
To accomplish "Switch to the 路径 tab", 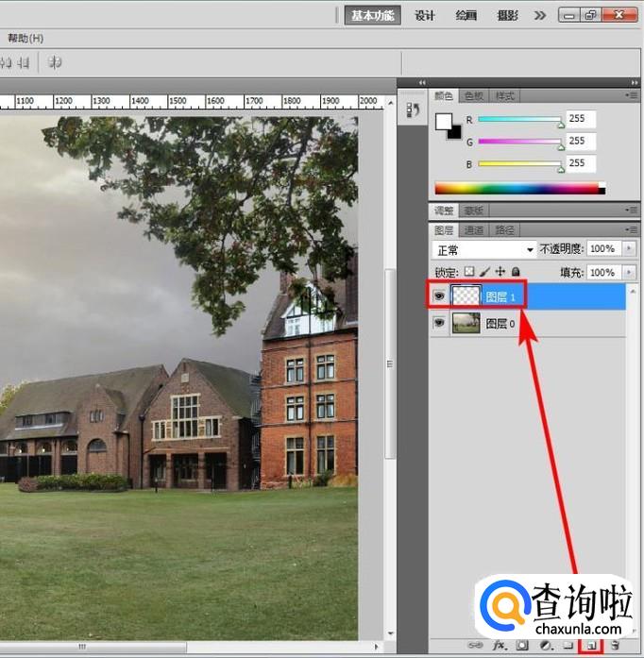I will 504,230.
